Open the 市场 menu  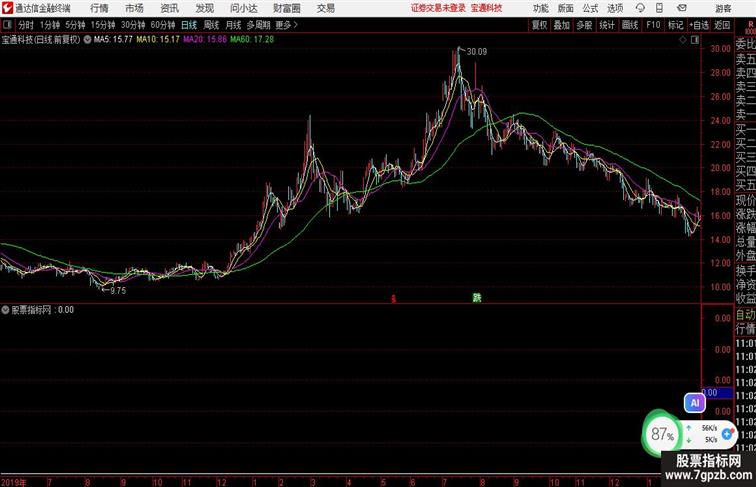click(135, 8)
